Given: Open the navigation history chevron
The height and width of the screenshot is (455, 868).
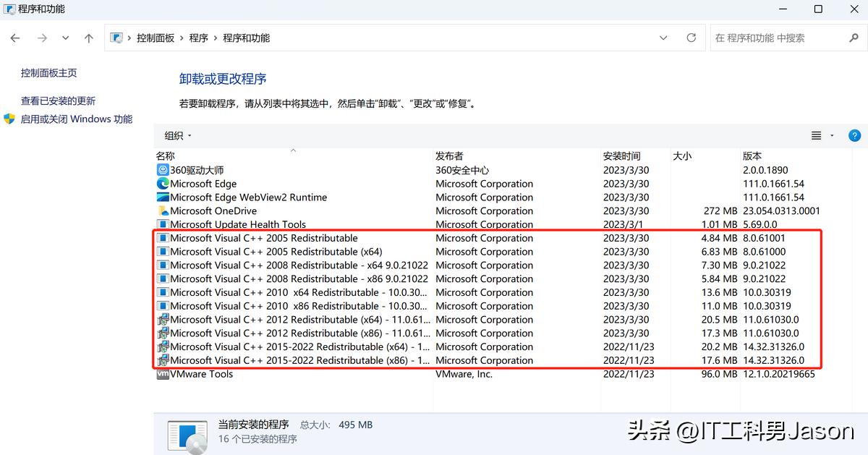Looking at the screenshot, I should (x=65, y=38).
